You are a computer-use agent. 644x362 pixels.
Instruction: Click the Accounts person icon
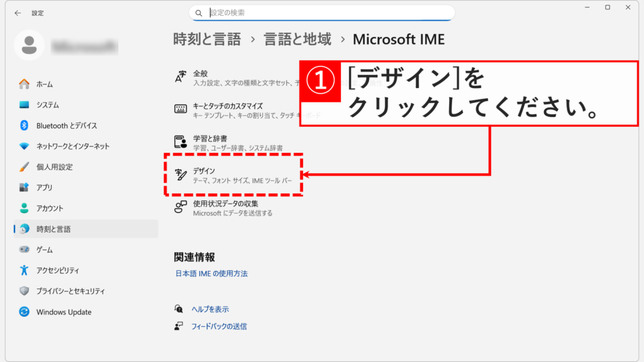[x=25, y=208]
